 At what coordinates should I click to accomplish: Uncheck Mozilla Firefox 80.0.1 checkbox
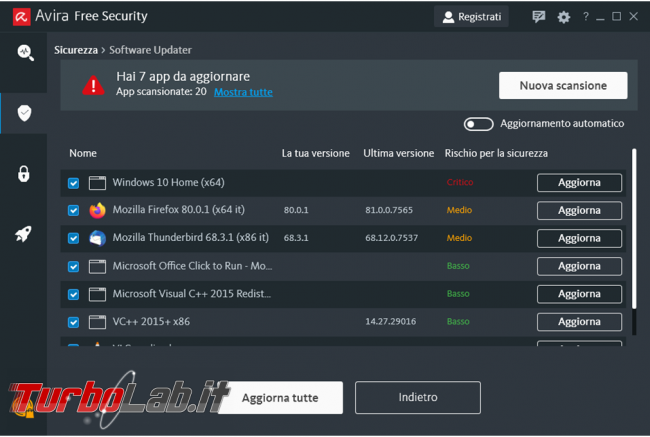point(73,211)
